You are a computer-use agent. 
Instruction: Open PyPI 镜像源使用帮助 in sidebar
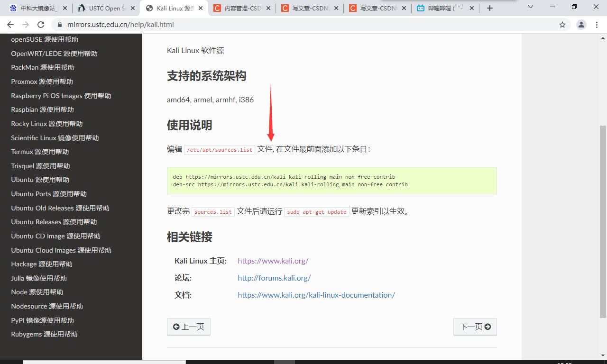43,320
